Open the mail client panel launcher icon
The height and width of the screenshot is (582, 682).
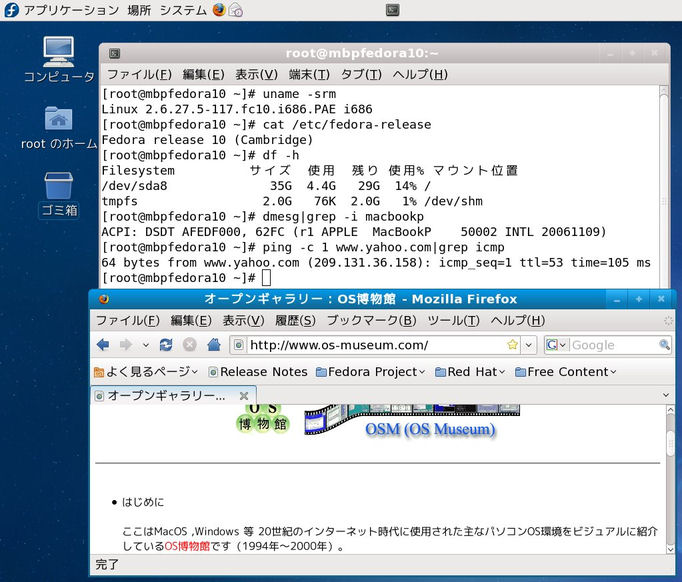pyautogui.click(x=235, y=10)
